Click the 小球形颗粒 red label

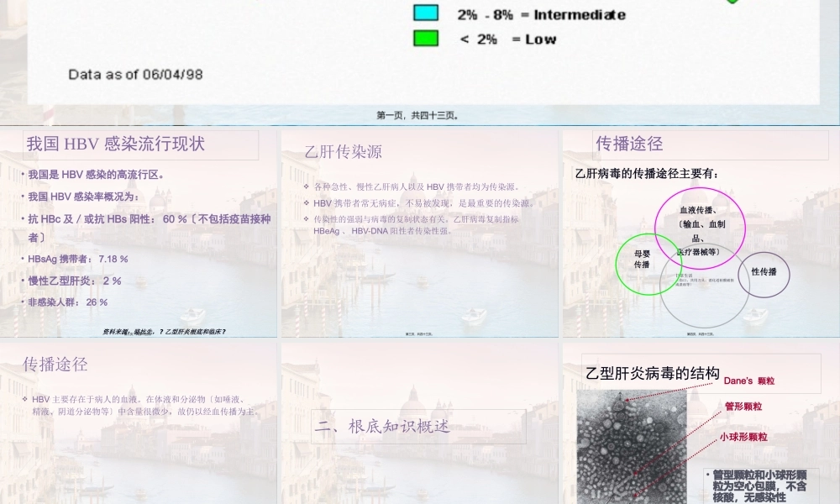point(743,436)
